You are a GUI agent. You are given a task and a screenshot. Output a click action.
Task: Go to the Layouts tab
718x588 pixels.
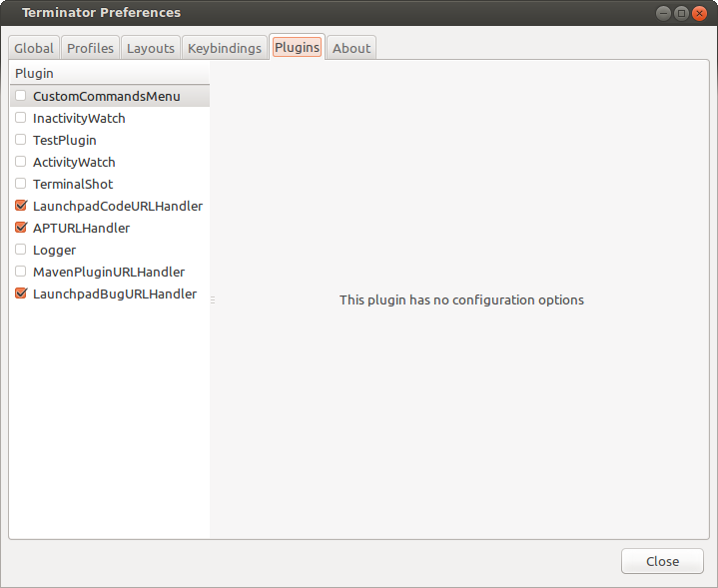[151, 48]
